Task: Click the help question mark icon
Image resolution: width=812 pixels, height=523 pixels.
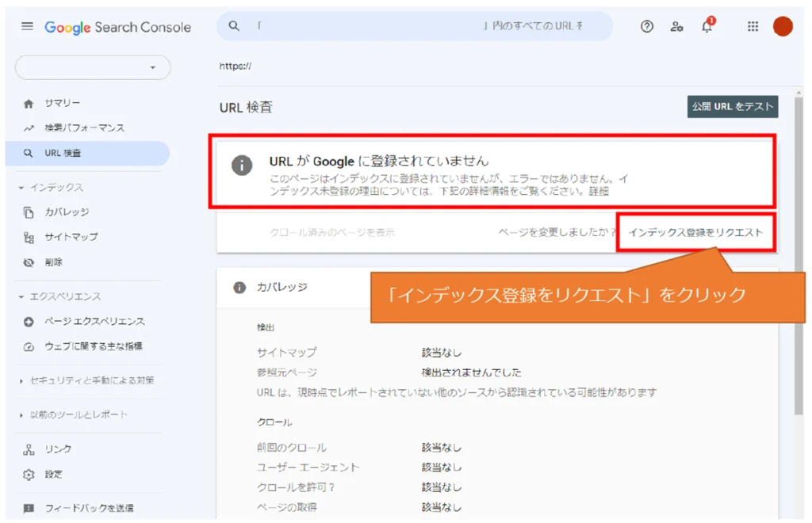Action: [647, 26]
